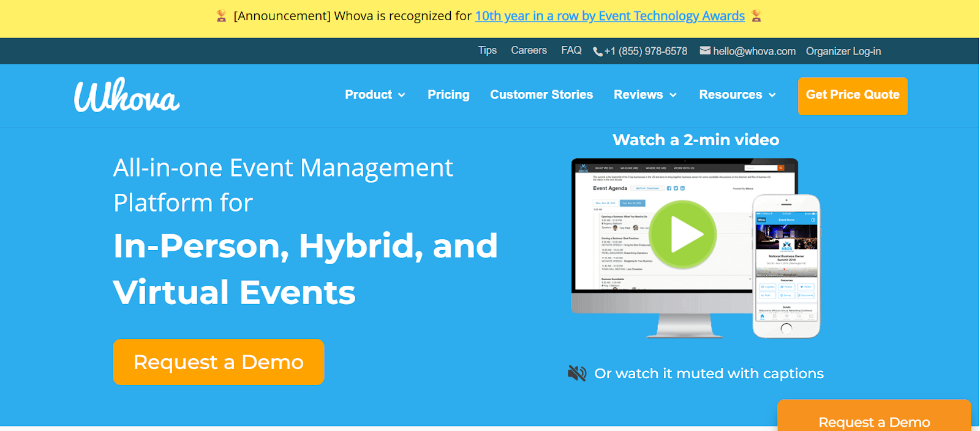Click the muted speaker icon
The image size is (980, 431).
[x=577, y=373]
